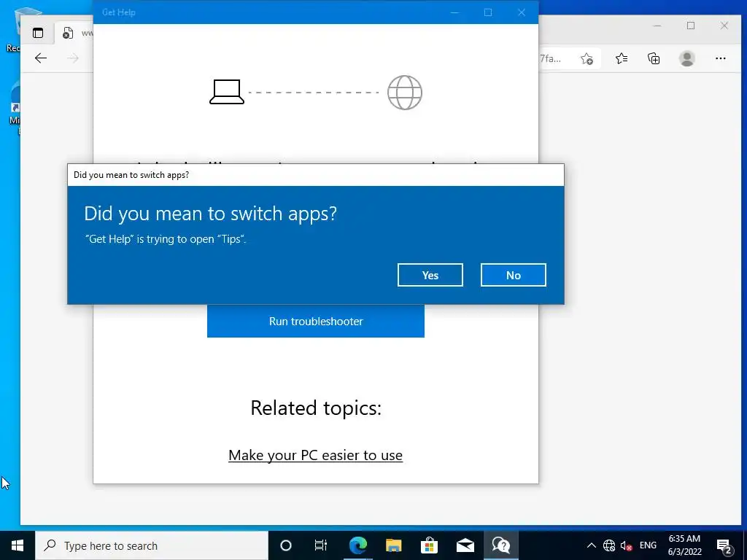Show hidden system tray icons
747x560 pixels.
point(591,545)
